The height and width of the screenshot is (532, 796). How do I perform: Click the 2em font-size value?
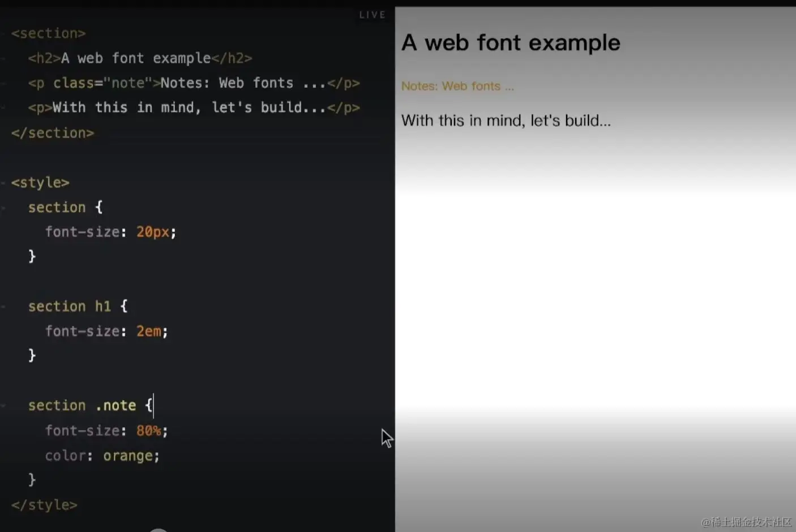pyautogui.click(x=148, y=331)
